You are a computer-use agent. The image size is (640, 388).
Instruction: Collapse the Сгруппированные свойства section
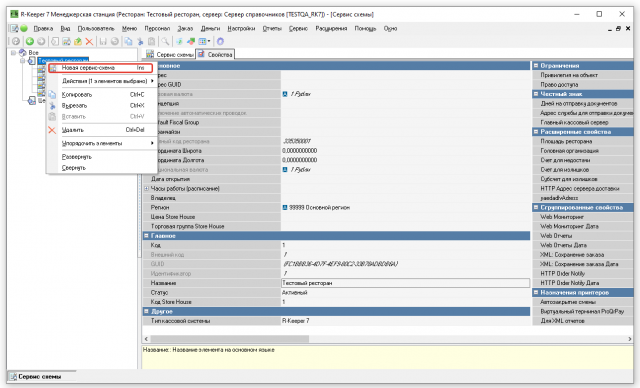tap(536, 207)
